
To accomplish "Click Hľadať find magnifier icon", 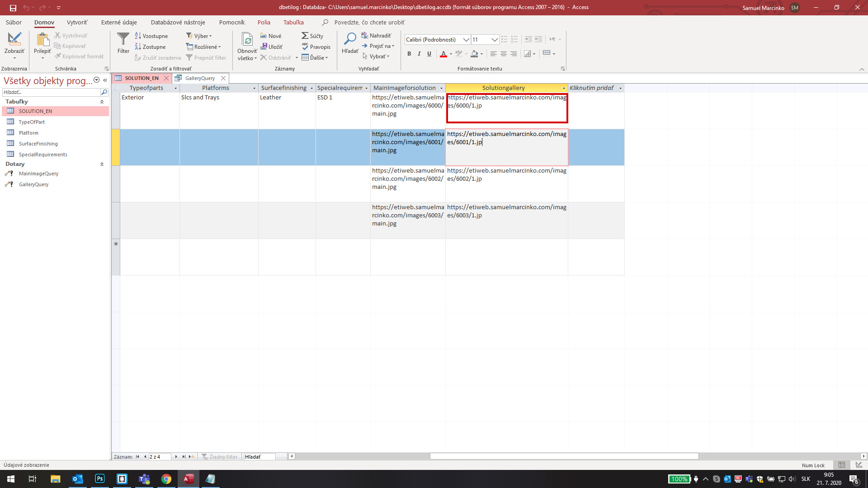I will (x=350, y=39).
